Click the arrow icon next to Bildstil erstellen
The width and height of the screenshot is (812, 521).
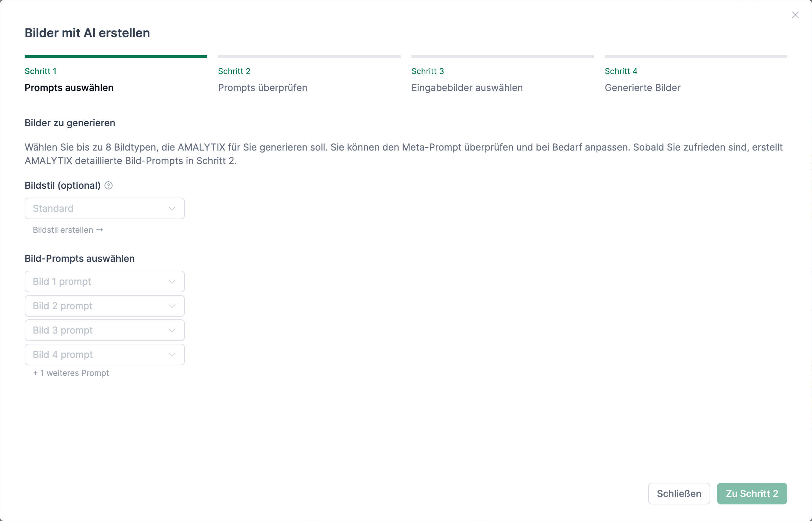pyautogui.click(x=100, y=230)
